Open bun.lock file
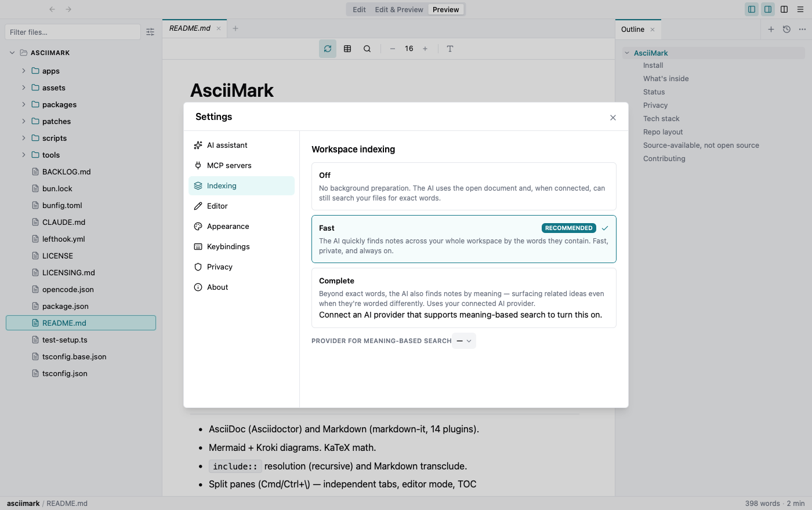This screenshot has height=510, width=812. coord(81,188)
